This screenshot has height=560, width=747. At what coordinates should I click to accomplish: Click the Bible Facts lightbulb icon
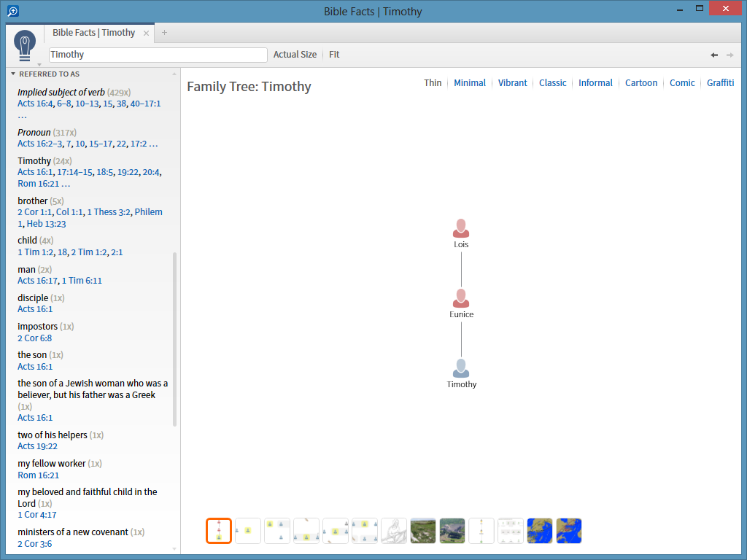click(x=25, y=45)
